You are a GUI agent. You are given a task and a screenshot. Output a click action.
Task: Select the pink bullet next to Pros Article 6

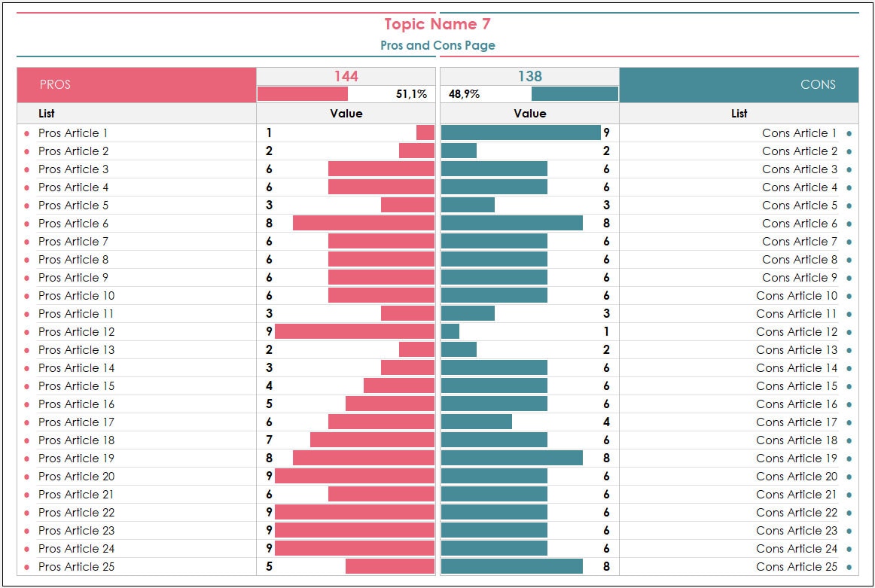(x=26, y=224)
